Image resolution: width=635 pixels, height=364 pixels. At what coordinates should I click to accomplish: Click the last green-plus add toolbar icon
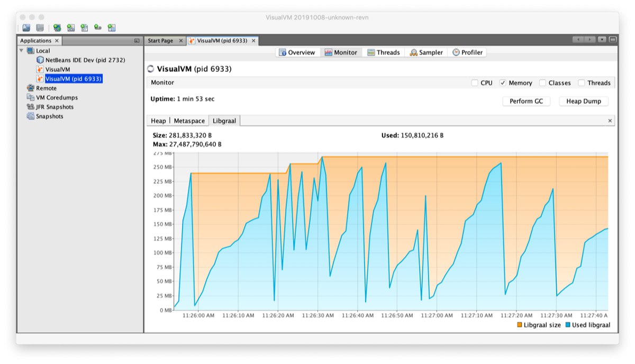pos(112,28)
